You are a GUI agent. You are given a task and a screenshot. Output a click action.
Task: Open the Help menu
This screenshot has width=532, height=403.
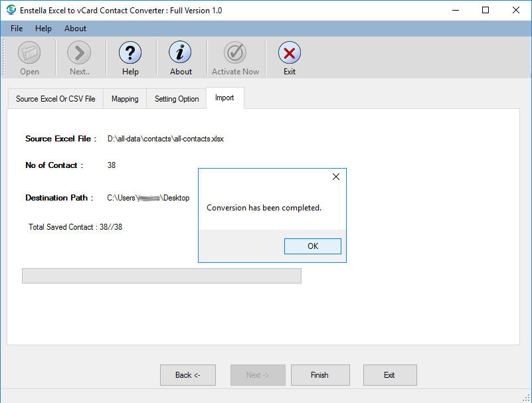click(43, 29)
